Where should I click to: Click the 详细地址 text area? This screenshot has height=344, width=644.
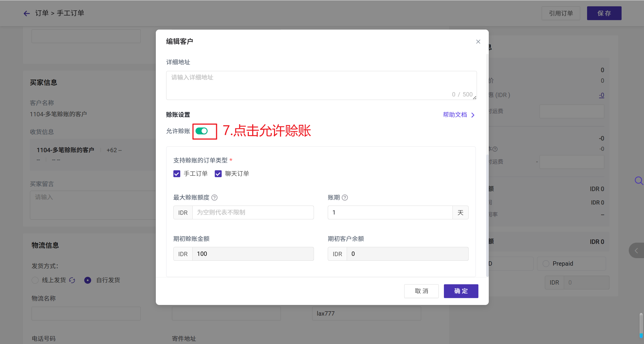pos(321,85)
